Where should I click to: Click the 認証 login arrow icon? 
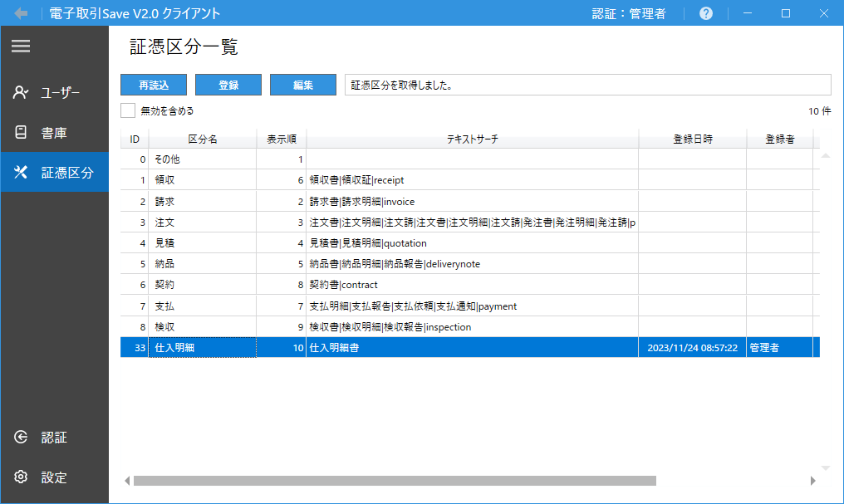[x=22, y=438]
